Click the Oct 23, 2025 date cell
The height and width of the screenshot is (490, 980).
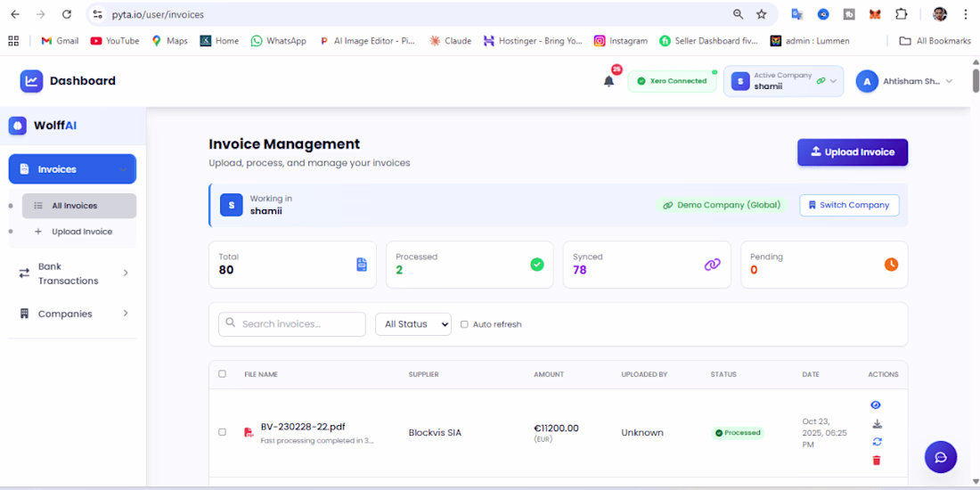click(x=824, y=432)
